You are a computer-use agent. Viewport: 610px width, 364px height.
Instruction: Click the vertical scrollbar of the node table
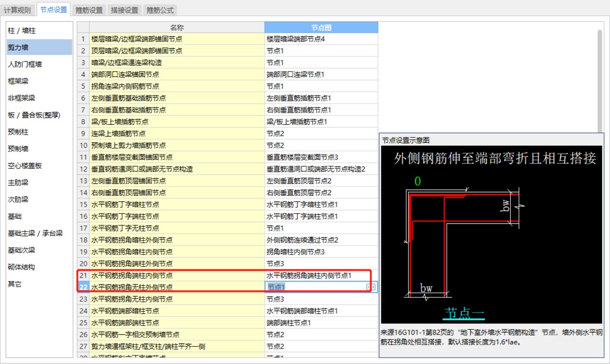pyautogui.click(x=600, y=81)
